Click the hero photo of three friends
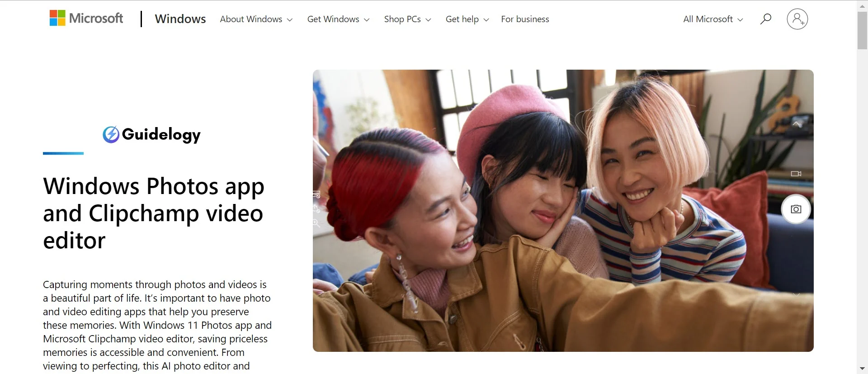The height and width of the screenshot is (374, 868). [563, 211]
